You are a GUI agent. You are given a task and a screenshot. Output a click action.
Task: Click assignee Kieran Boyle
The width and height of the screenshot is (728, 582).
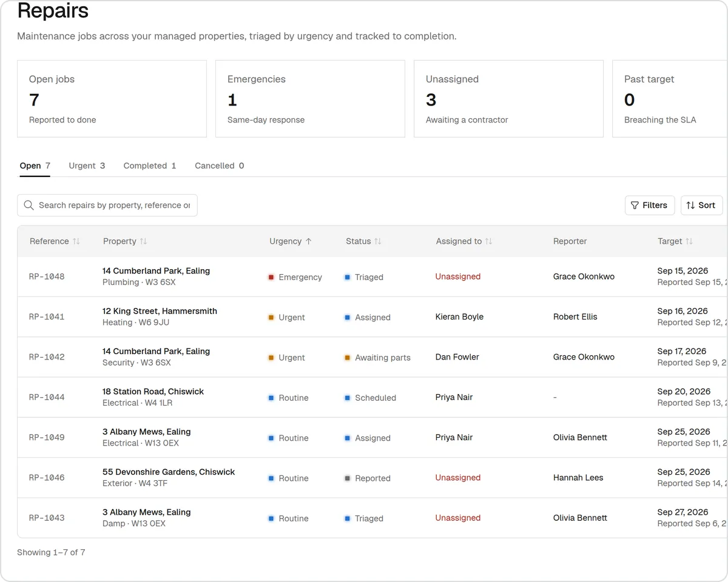click(x=459, y=316)
